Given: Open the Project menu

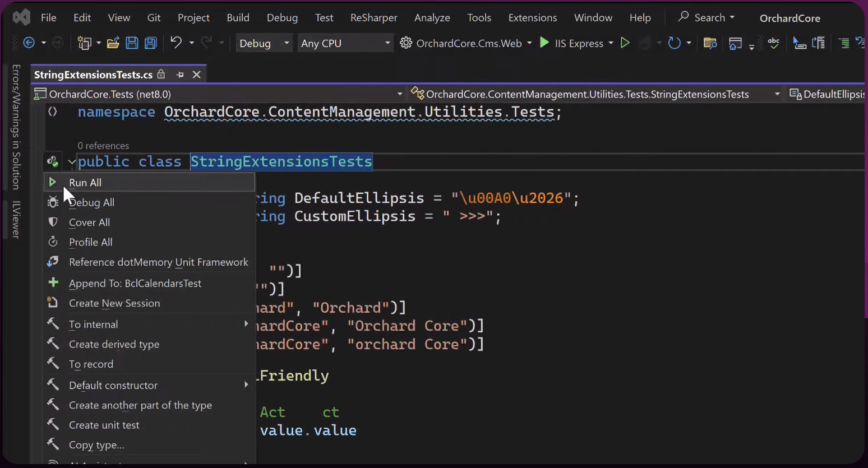Looking at the screenshot, I should [x=193, y=18].
